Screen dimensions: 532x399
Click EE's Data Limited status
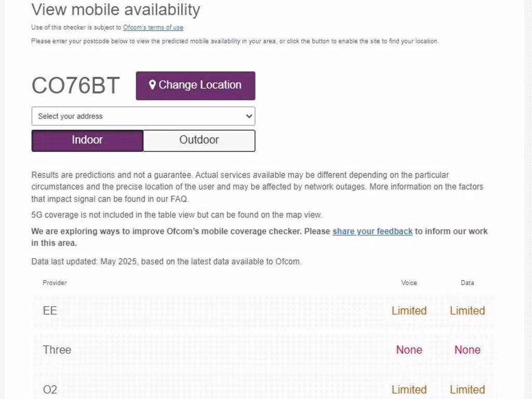[467, 311]
